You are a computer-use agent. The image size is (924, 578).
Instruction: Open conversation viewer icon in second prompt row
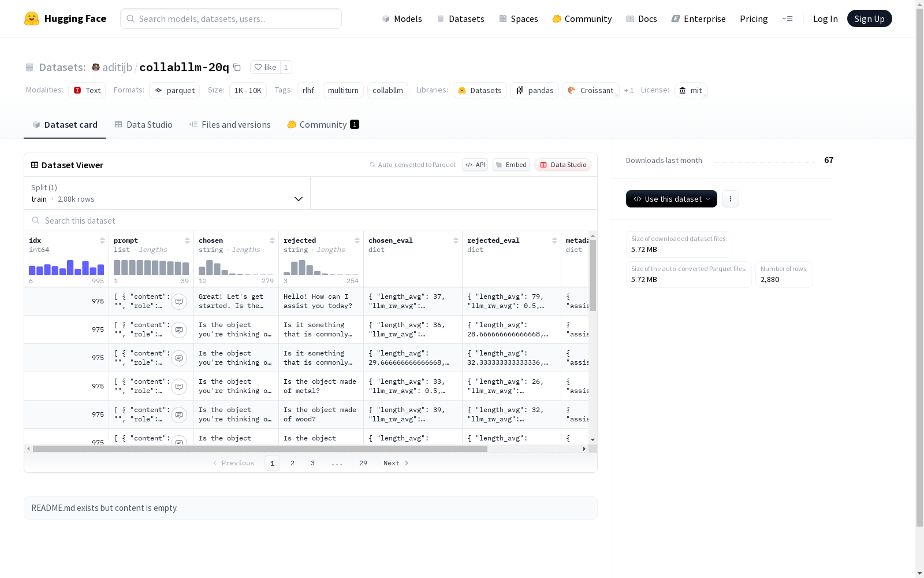pos(179,329)
